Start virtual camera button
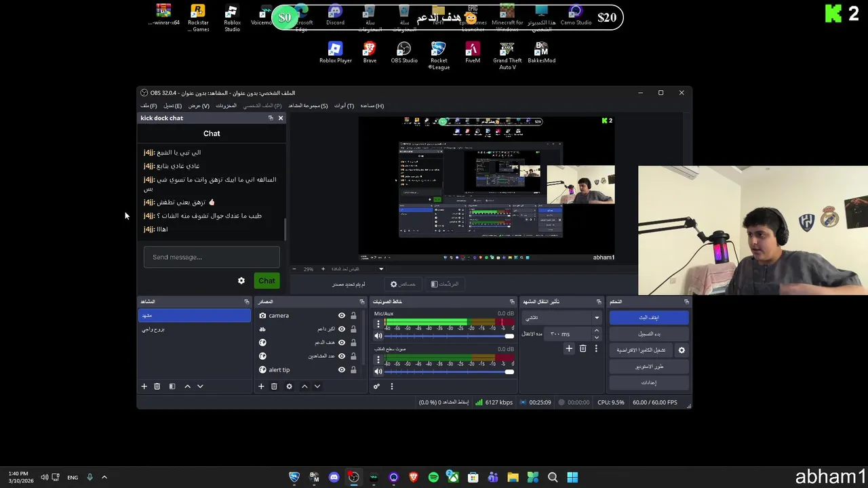The width and height of the screenshot is (868, 488). tap(641, 350)
